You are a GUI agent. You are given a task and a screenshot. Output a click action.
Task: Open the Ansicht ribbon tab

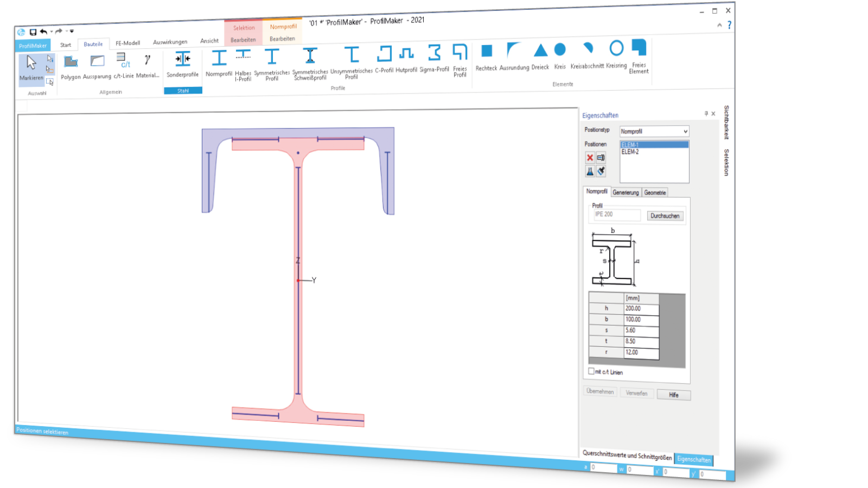209,41
